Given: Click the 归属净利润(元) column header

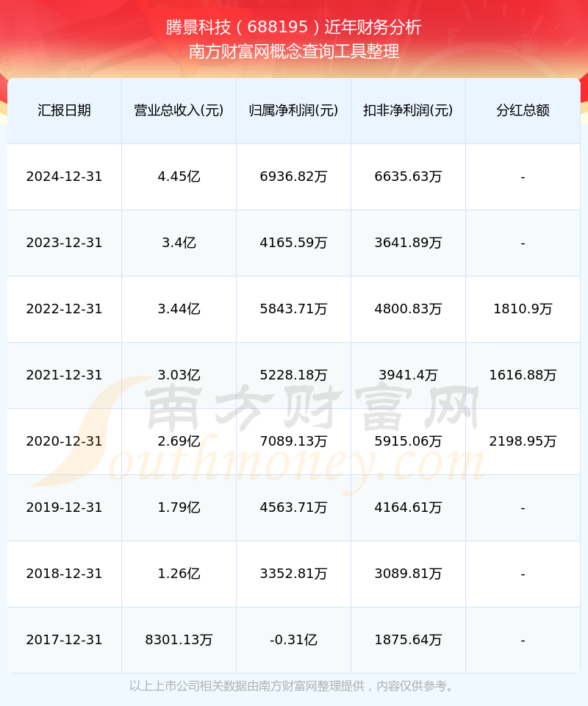Looking at the screenshot, I should [293, 110].
